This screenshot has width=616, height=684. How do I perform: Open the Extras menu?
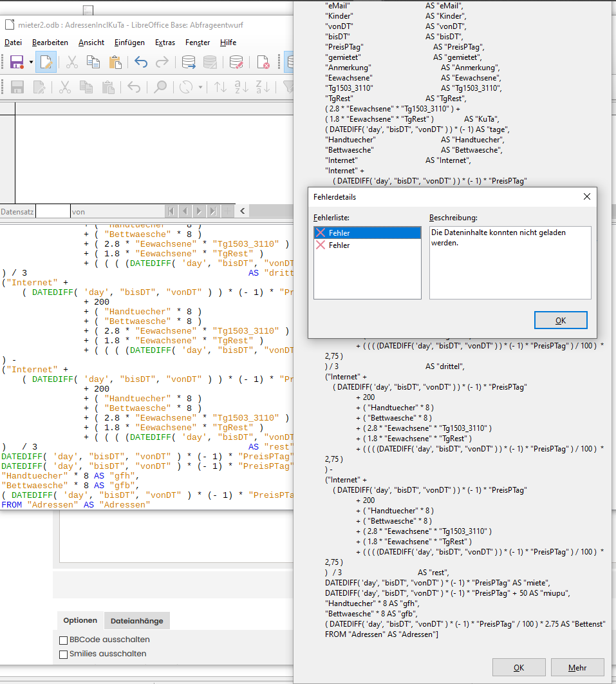tap(165, 43)
